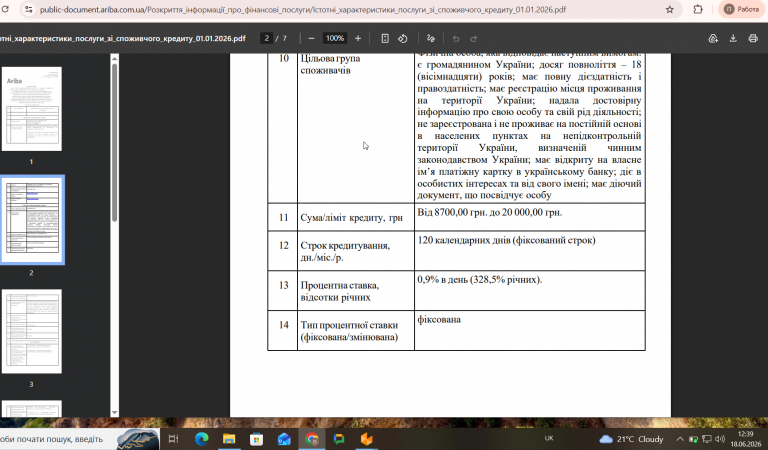Click the address bar URL field
Image resolution: width=768 pixels, height=450 pixels.
click(303, 9)
